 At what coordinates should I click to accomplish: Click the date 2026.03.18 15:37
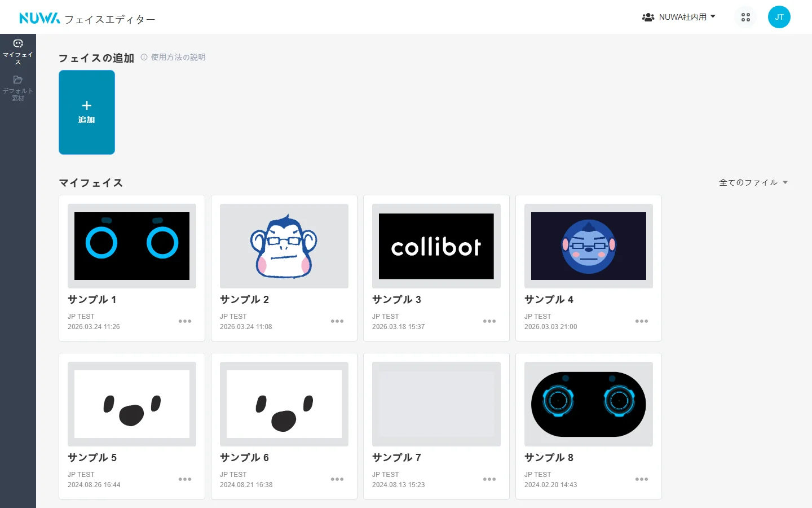tap(398, 327)
